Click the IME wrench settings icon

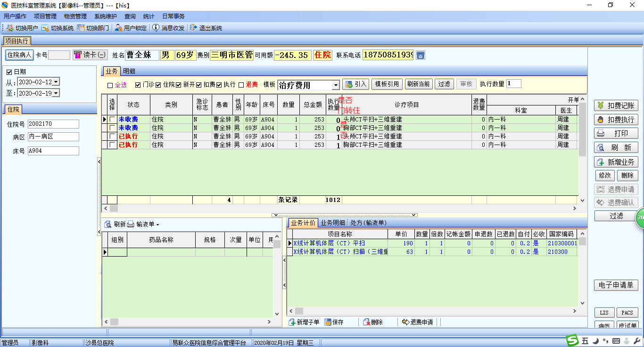click(637, 340)
